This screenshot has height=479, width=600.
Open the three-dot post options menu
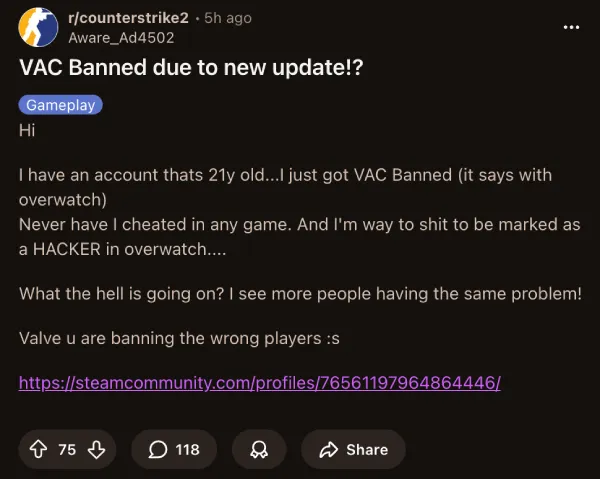(571, 27)
